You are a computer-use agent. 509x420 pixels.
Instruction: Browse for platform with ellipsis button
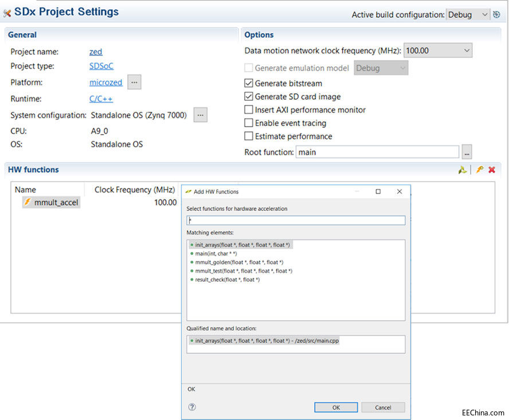[x=134, y=83]
